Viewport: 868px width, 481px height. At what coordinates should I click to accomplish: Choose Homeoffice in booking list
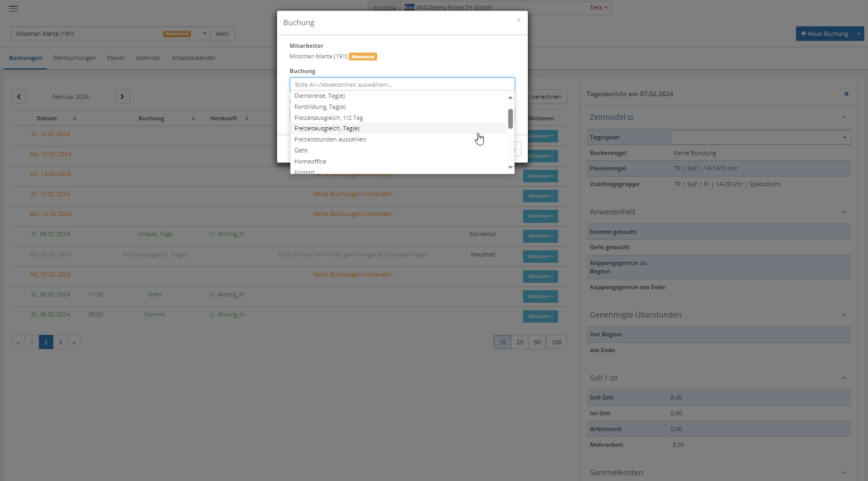click(310, 162)
